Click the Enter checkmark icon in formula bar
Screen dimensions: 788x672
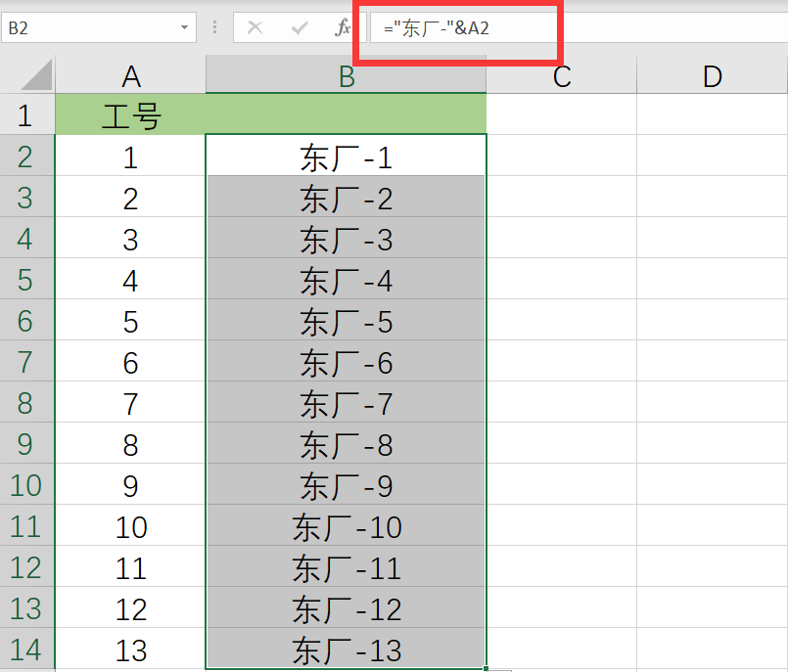click(x=299, y=27)
